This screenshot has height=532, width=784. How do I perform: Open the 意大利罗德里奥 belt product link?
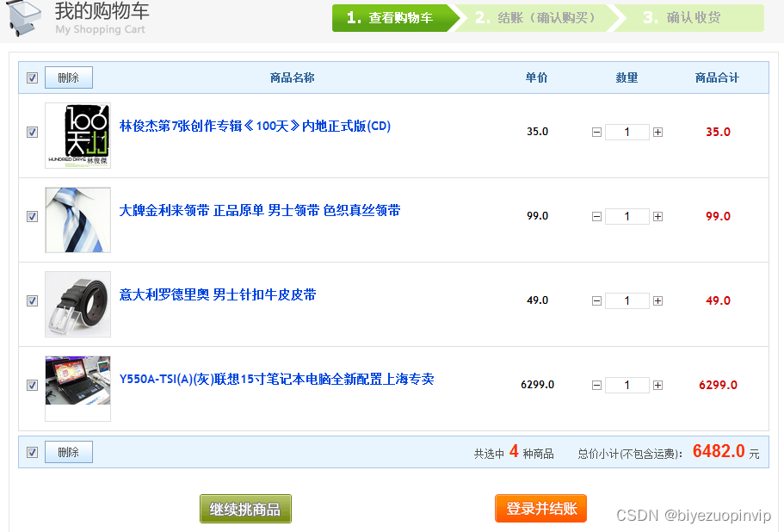tap(218, 294)
